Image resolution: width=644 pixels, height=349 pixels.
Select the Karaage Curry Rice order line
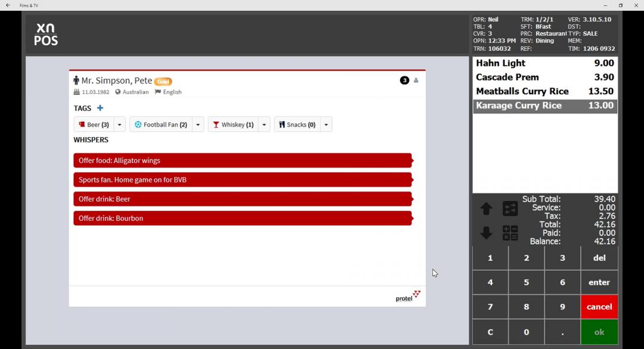point(544,106)
